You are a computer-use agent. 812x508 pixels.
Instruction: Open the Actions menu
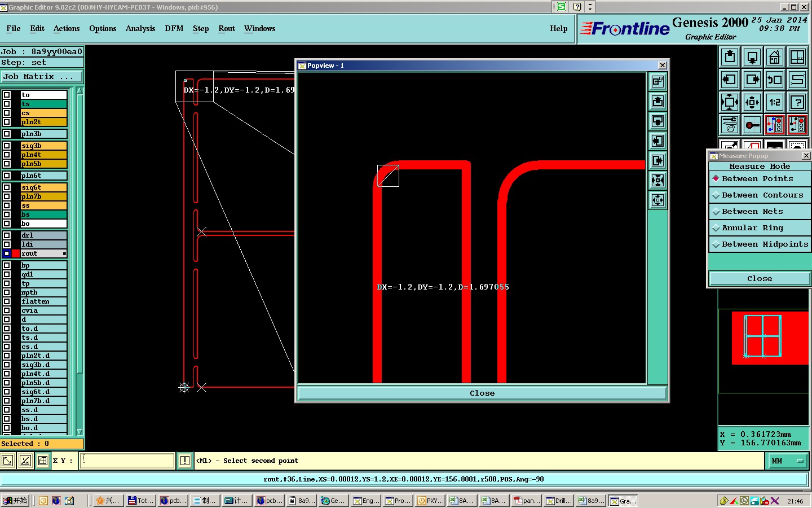click(x=67, y=28)
